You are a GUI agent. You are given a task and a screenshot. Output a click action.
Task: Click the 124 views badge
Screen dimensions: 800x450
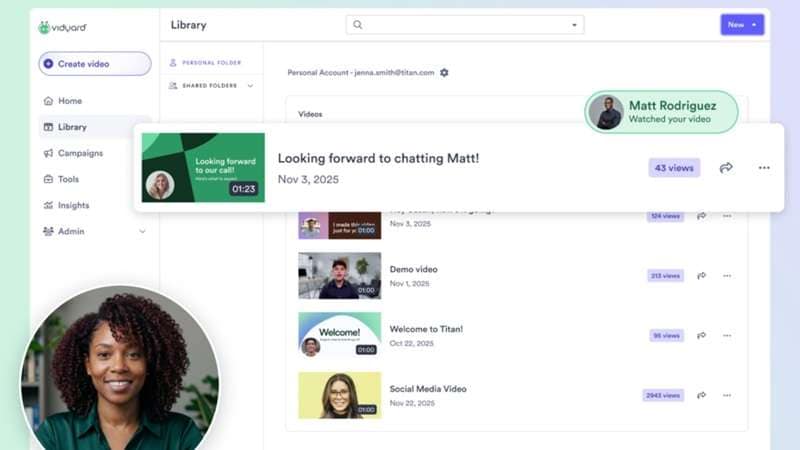(665, 216)
